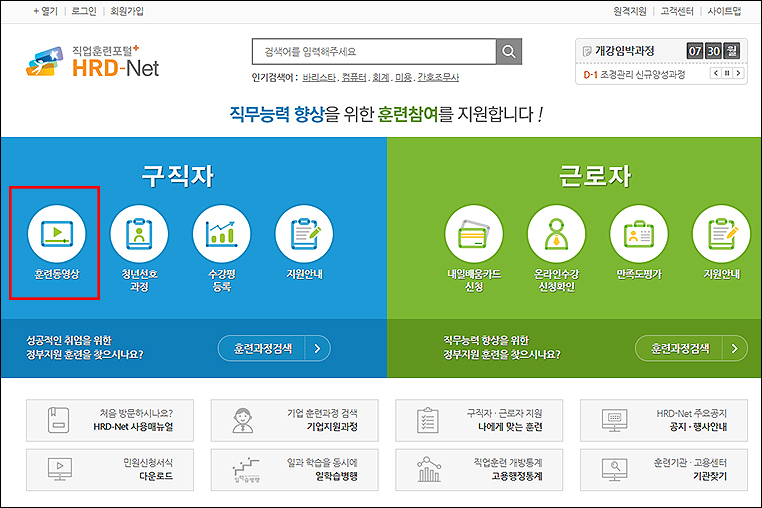Click 훈련과정검색 arrow in 구직자 section
This screenshot has height=508, width=762.
point(317,348)
